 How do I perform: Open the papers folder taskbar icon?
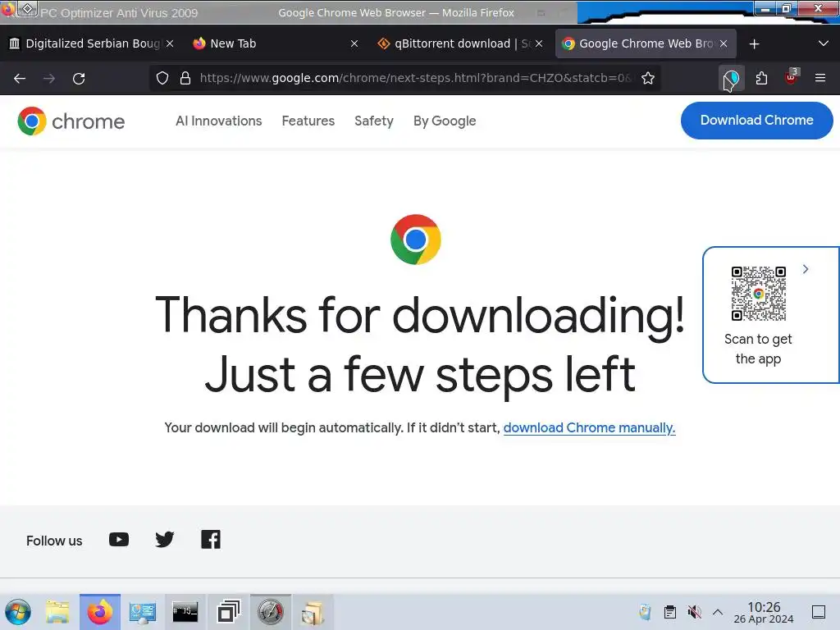(313, 612)
